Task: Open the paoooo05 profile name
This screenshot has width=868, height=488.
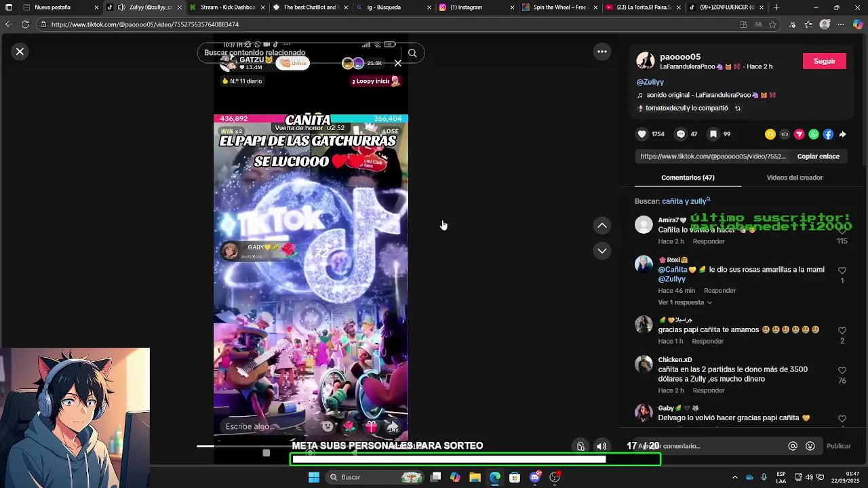Action: pyautogui.click(x=680, y=57)
